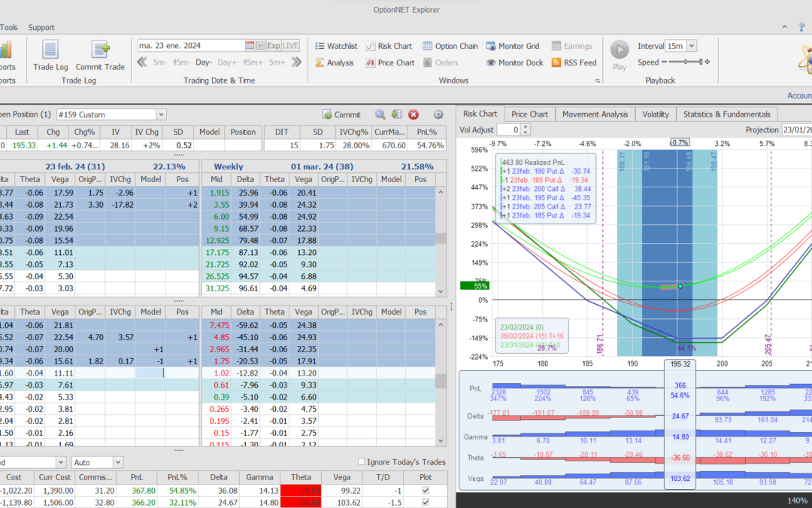
Task: Uncheck Plot for the first trade row
Action: pyautogui.click(x=426, y=491)
